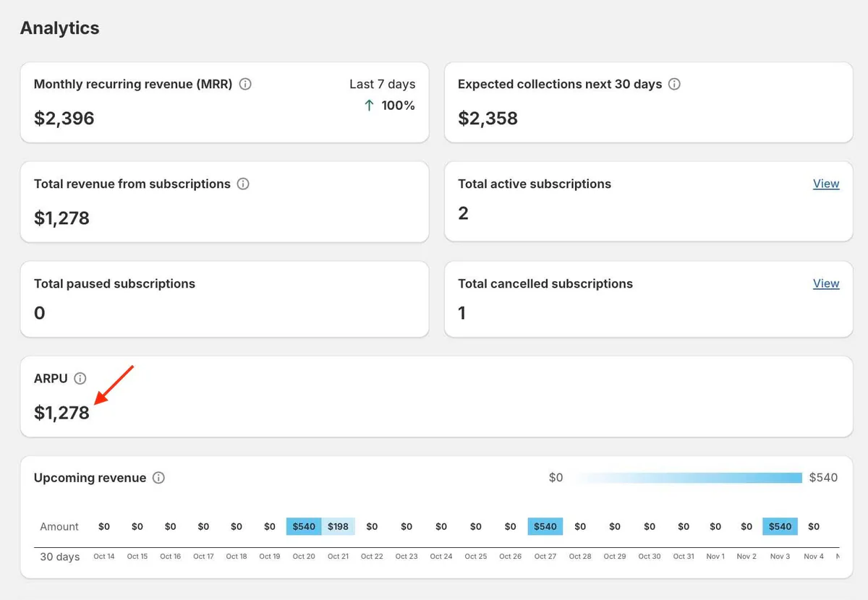Click the Oct 14 date label

coord(104,557)
